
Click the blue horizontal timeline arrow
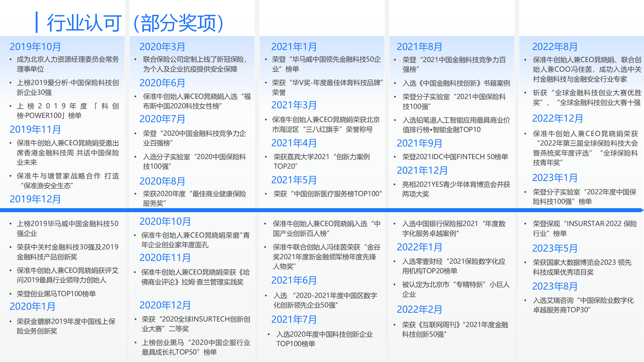click(322, 210)
